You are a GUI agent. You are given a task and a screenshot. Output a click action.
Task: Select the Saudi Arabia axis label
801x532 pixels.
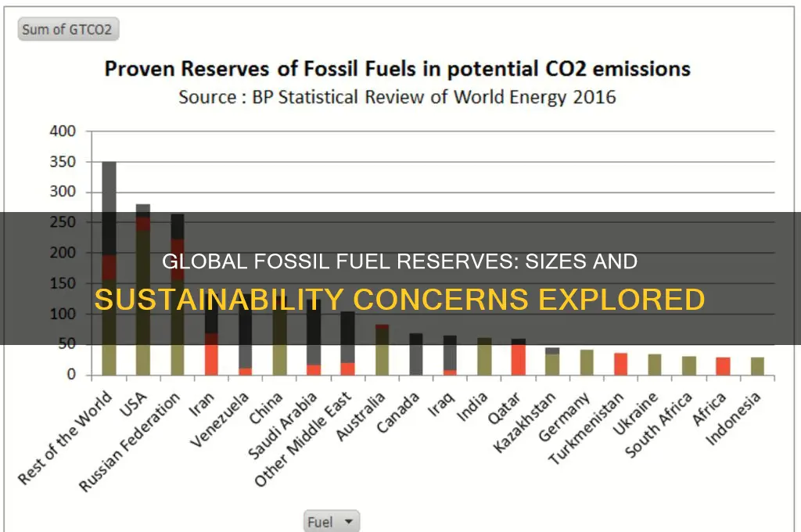[282, 425]
